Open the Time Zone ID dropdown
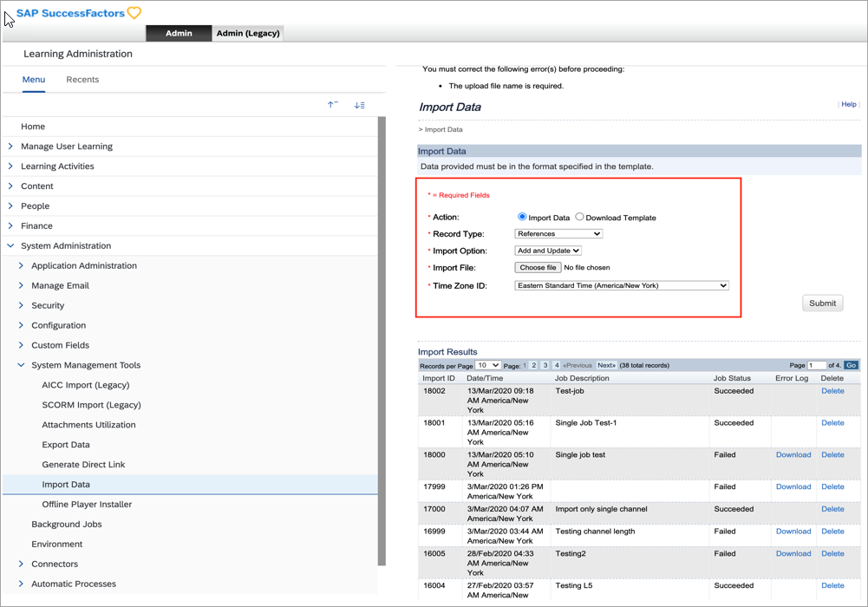 click(x=621, y=286)
